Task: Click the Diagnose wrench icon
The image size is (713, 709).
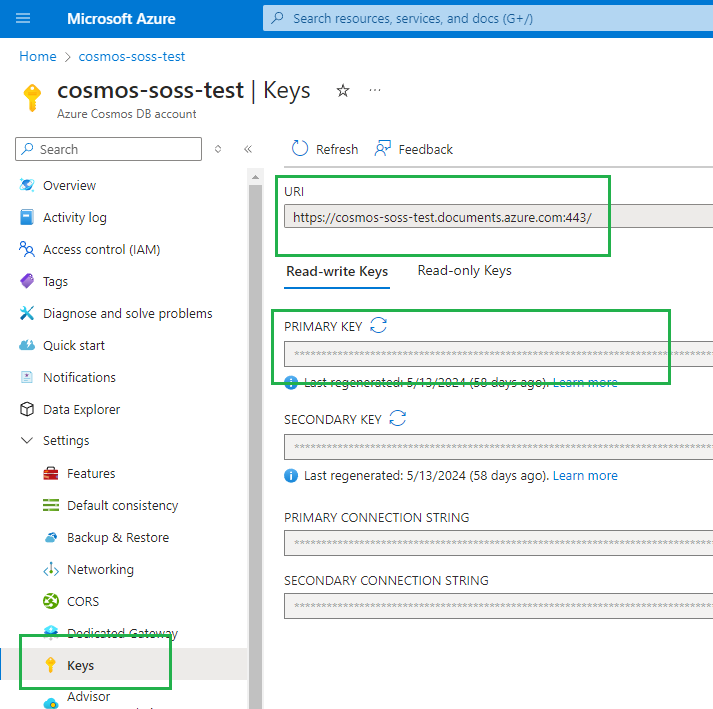Action: click(x=27, y=313)
